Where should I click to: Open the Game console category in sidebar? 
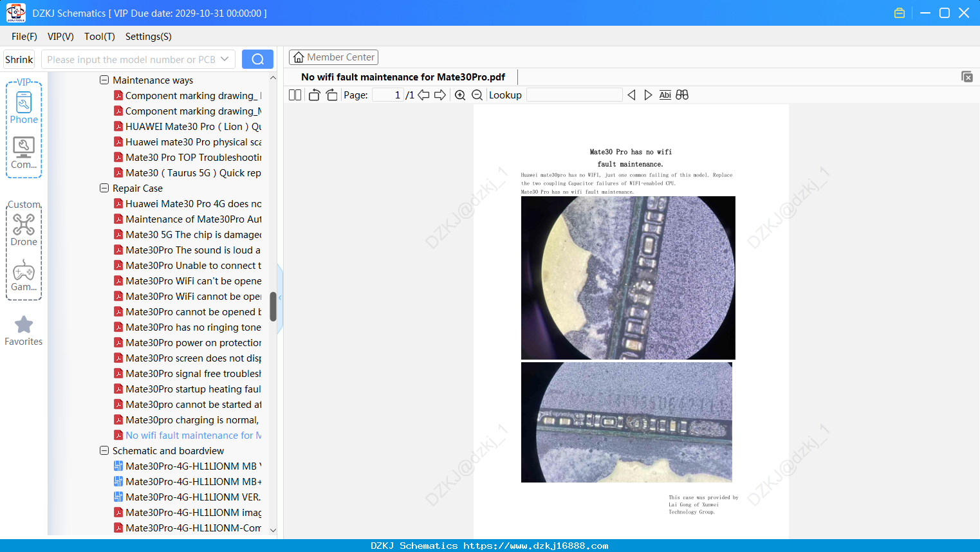click(x=24, y=275)
